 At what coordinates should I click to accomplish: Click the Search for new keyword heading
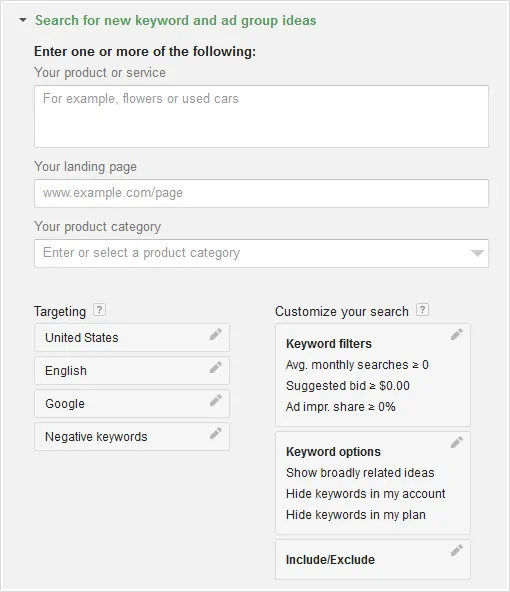pyautogui.click(x=176, y=20)
